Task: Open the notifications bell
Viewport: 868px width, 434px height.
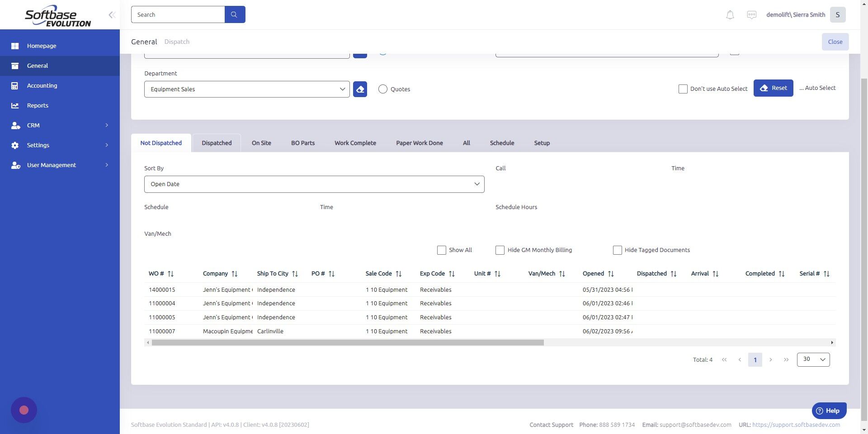Action: [729, 14]
